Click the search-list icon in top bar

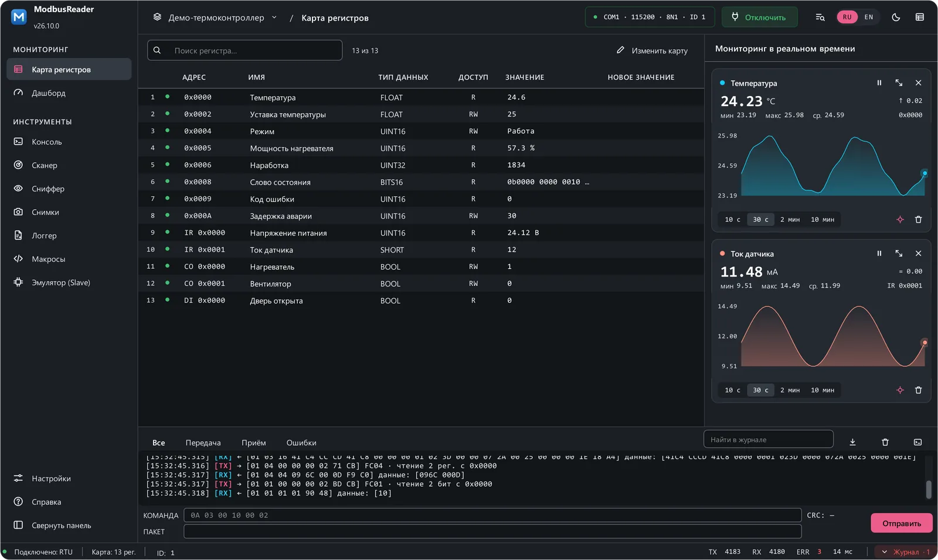coord(820,18)
